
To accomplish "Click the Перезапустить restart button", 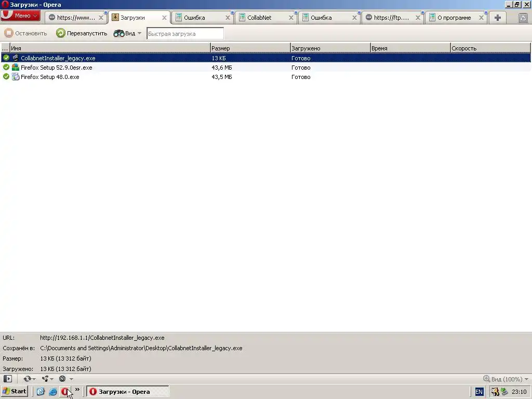I will coord(82,33).
